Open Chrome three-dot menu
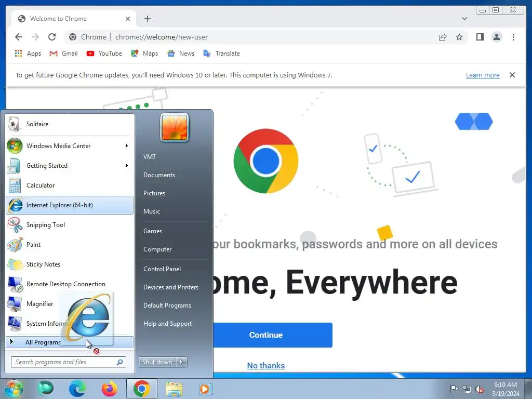Viewport: 532px width, 399px height. pyautogui.click(x=513, y=37)
